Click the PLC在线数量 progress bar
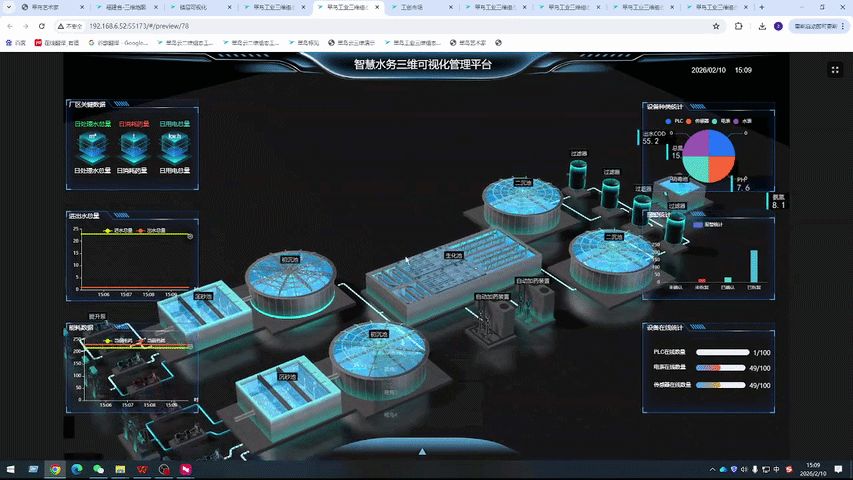The image size is (853, 480). pos(722,353)
